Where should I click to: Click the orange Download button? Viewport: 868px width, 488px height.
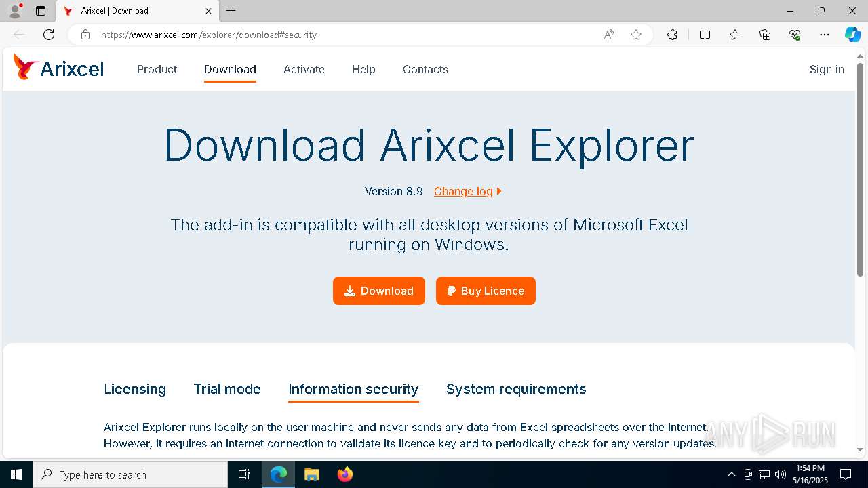tap(379, 291)
